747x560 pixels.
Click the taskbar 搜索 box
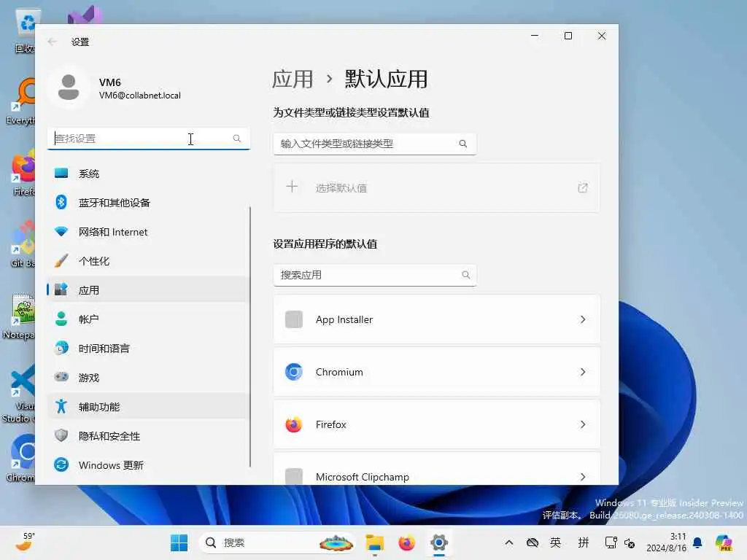pyautogui.click(x=276, y=542)
